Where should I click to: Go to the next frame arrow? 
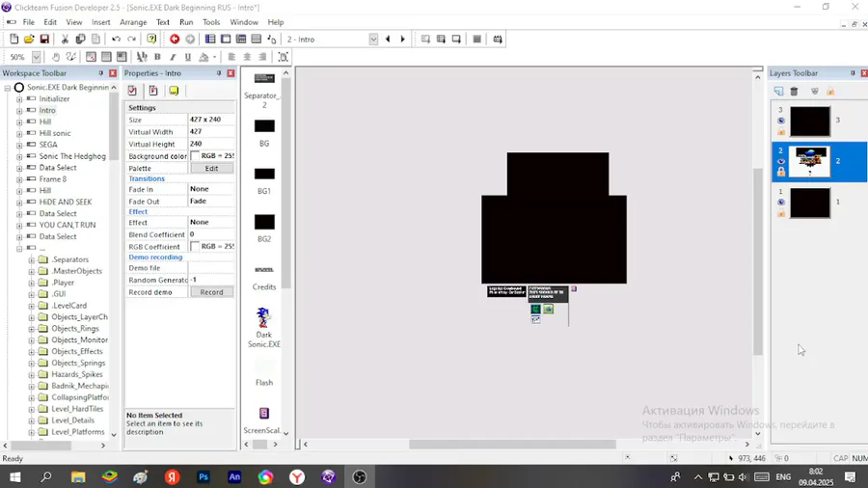coord(403,40)
